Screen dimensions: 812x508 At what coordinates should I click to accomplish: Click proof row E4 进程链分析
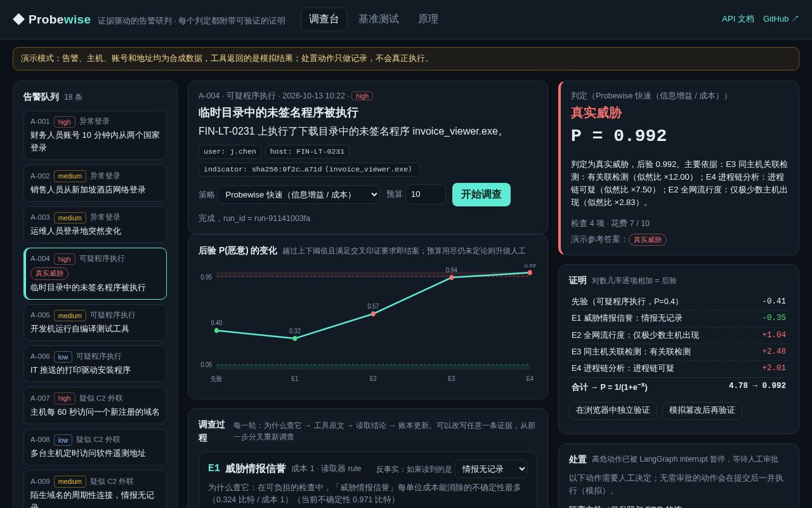point(679,368)
